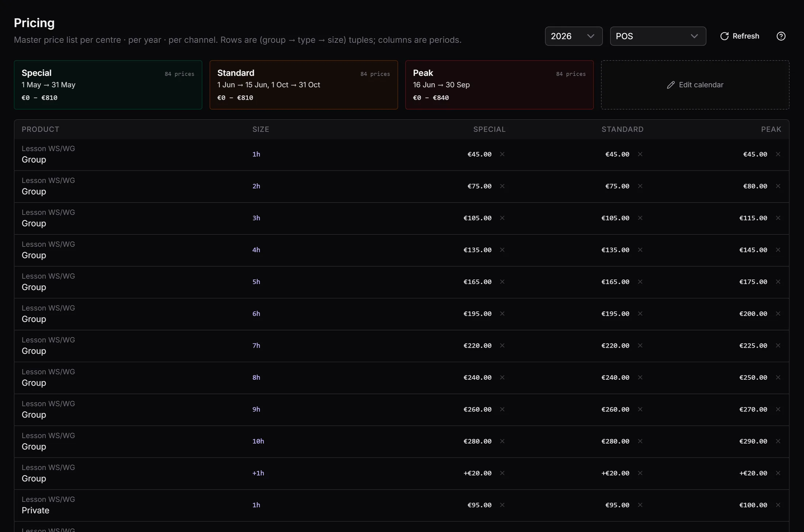Clear Peak €100.00 price for Private 1h
This screenshot has width=804, height=532.
point(778,505)
